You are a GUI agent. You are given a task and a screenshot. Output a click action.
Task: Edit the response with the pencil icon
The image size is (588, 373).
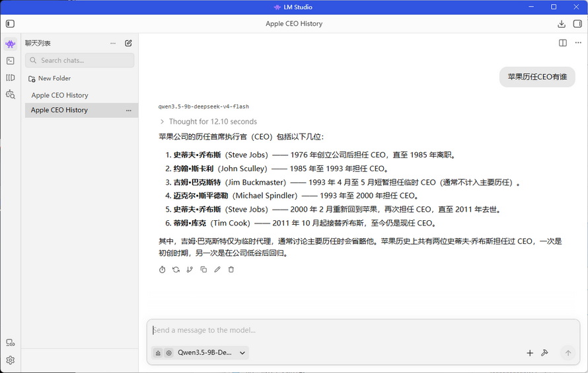(217, 269)
